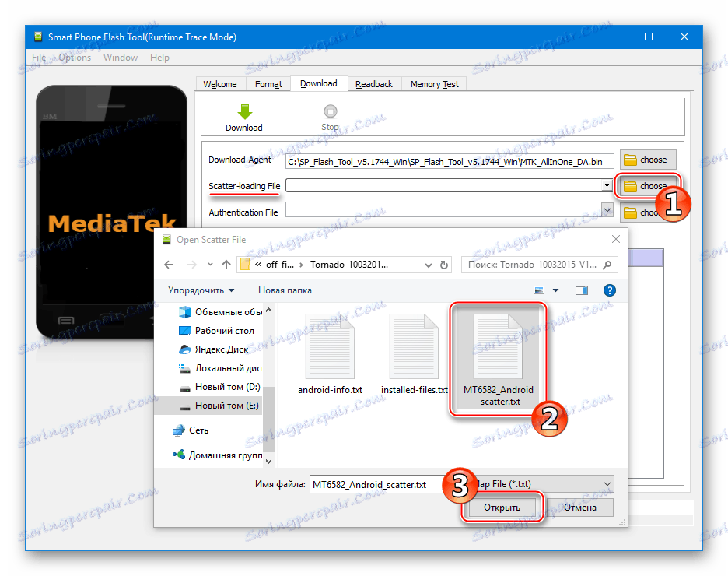Open the Options menu

point(75,58)
